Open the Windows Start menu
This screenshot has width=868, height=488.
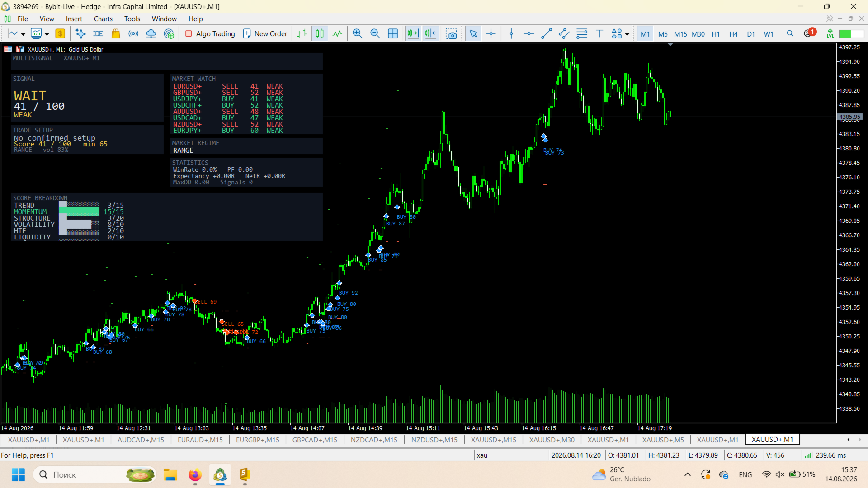(18, 474)
